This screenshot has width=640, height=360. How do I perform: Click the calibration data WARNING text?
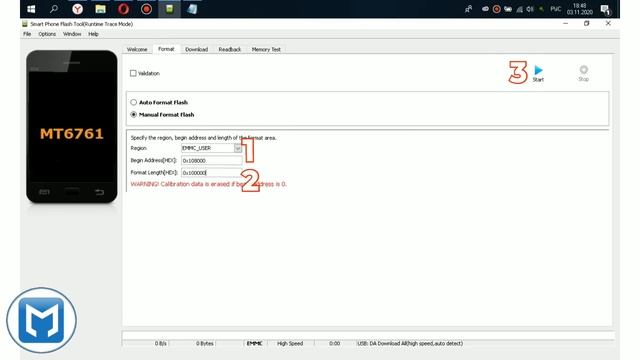[x=209, y=184]
